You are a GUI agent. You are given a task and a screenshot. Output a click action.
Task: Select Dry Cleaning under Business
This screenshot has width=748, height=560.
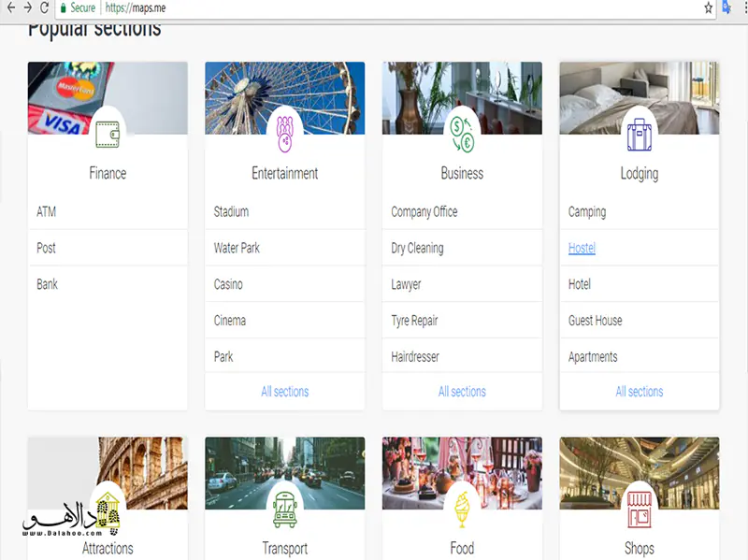(x=417, y=249)
